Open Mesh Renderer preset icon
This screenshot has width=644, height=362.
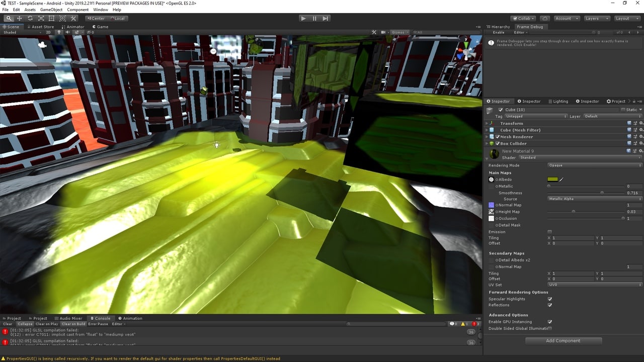pyautogui.click(x=635, y=137)
